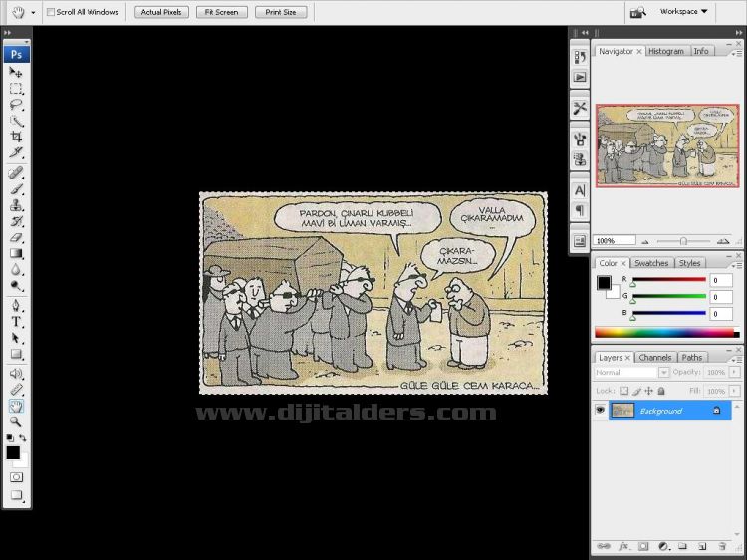Open the Character panel icon

pyautogui.click(x=580, y=190)
